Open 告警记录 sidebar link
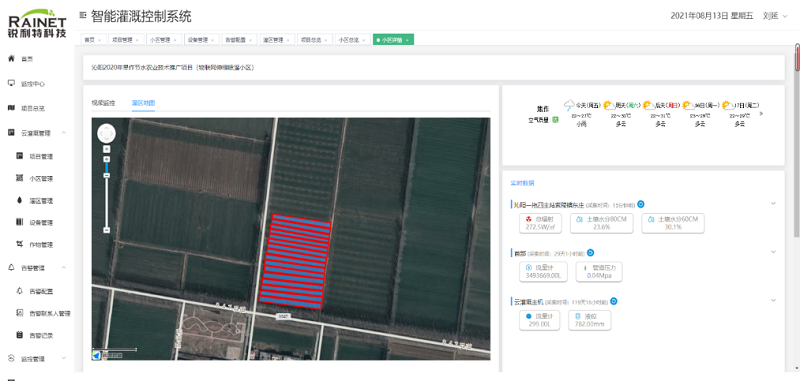This screenshot has height=381, width=800. point(41,335)
